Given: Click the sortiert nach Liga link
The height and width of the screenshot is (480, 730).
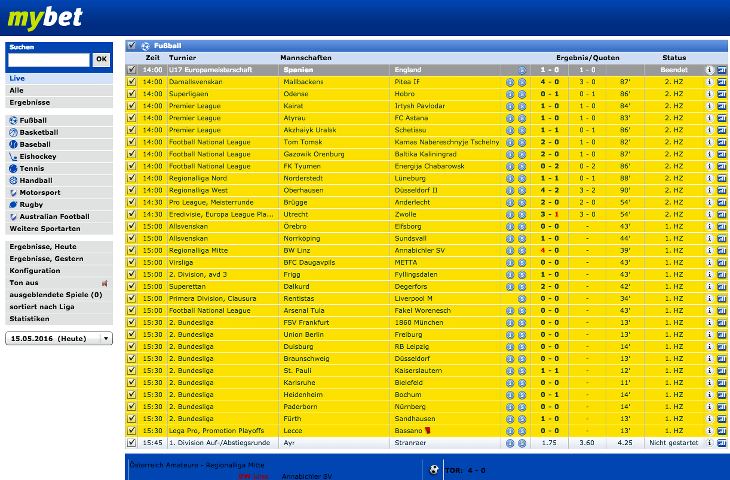Looking at the screenshot, I should 59,307.
